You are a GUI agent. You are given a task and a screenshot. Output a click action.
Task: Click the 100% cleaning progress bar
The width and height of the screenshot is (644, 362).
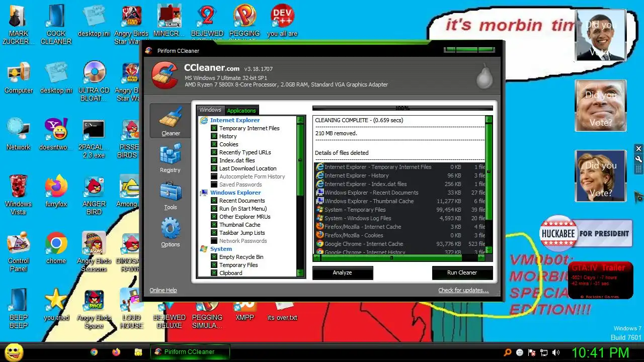[x=403, y=108]
